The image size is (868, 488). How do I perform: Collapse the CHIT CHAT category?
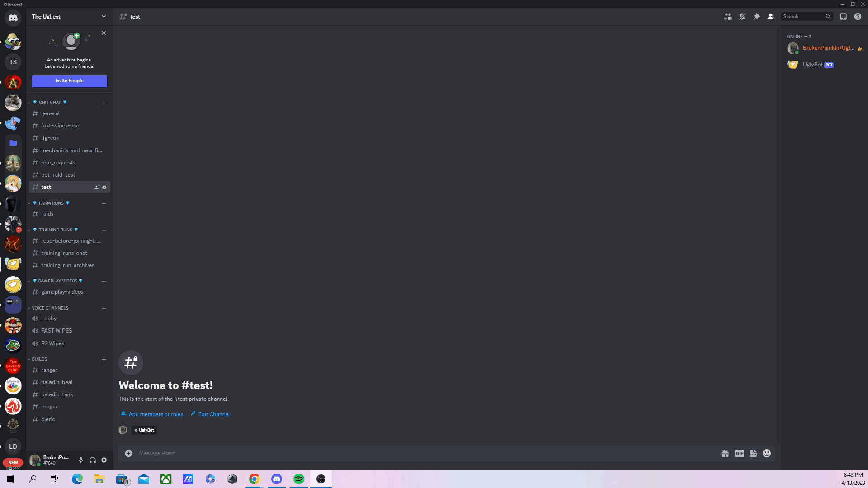click(x=50, y=102)
